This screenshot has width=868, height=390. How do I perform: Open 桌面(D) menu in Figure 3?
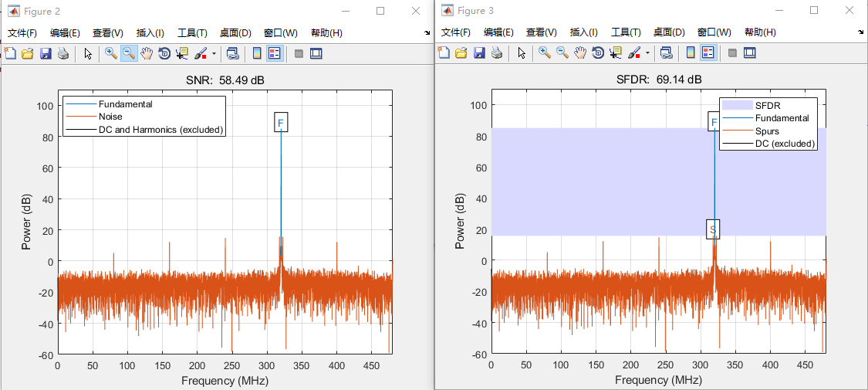coord(669,32)
